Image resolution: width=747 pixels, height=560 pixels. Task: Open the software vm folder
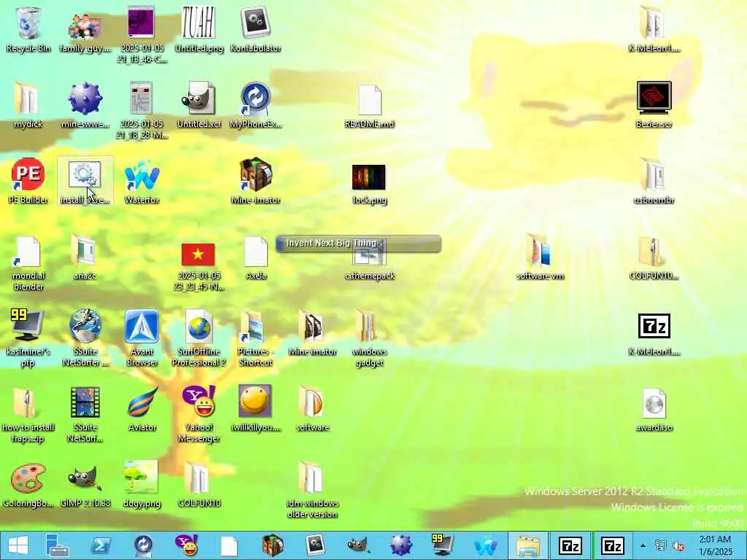pyautogui.click(x=541, y=257)
